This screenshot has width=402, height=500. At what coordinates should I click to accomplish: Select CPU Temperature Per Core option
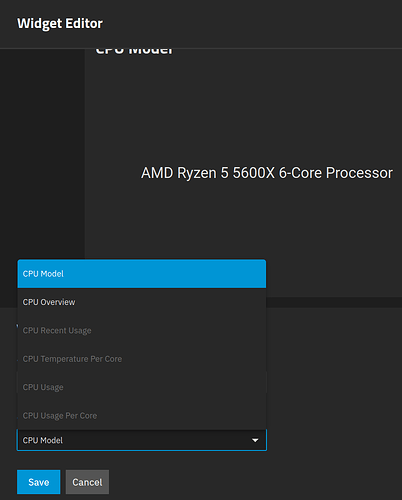click(142, 359)
